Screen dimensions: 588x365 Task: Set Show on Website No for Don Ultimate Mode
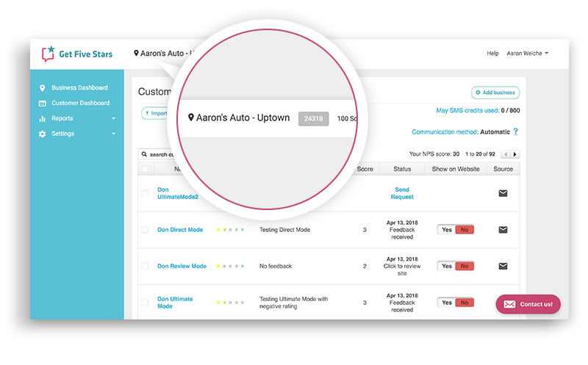[465, 303]
